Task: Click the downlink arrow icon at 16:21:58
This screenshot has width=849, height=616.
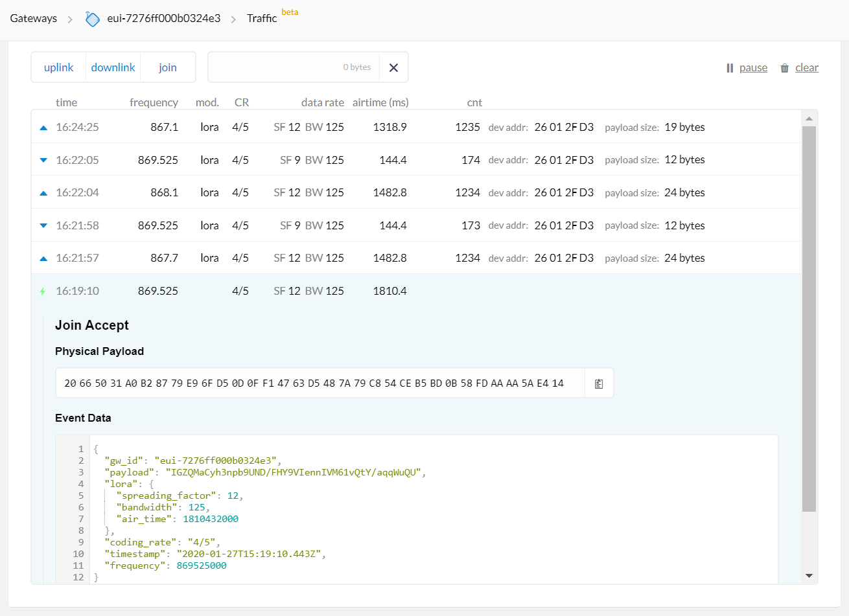Action: [43, 225]
